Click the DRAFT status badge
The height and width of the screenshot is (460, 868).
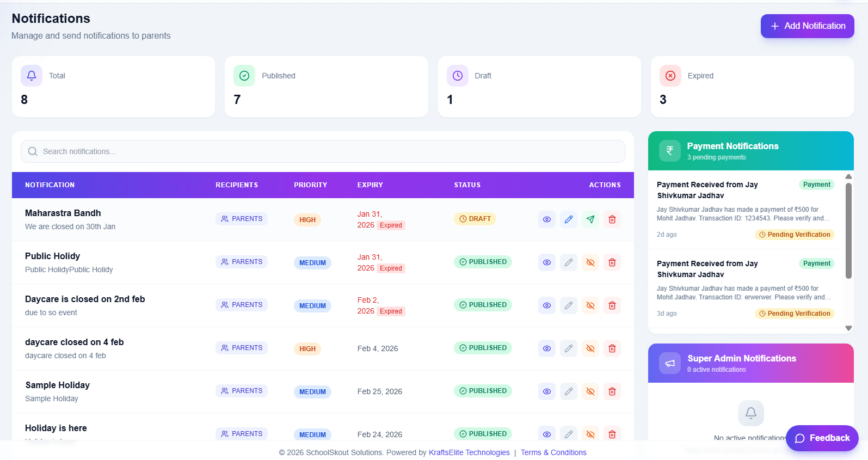point(475,219)
